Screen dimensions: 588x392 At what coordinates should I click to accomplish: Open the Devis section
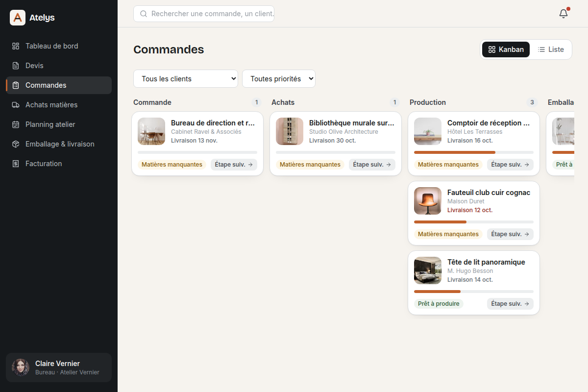pos(59,66)
